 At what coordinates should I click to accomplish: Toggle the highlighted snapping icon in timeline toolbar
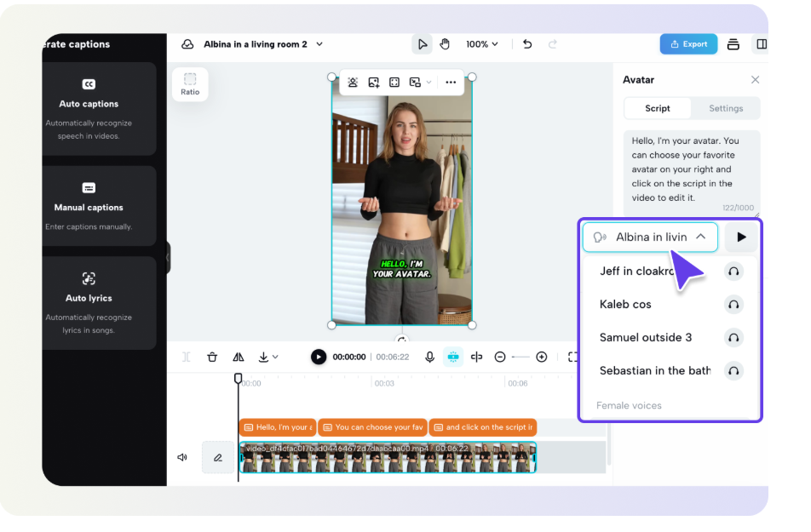coord(453,358)
